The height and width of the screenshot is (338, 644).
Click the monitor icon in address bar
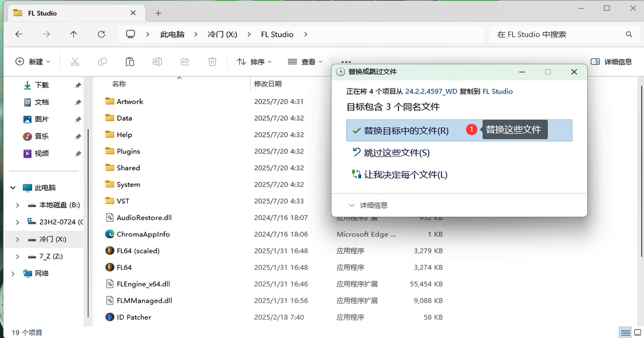pos(131,34)
